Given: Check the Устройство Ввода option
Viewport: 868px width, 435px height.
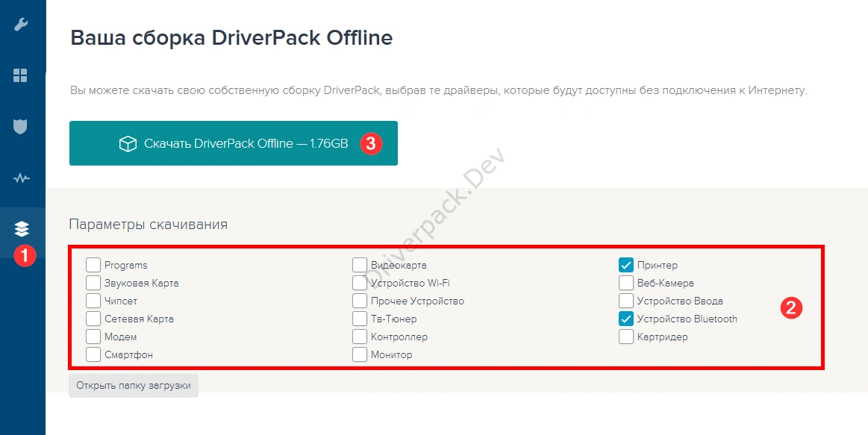Looking at the screenshot, I should click(x=626, y=301).
